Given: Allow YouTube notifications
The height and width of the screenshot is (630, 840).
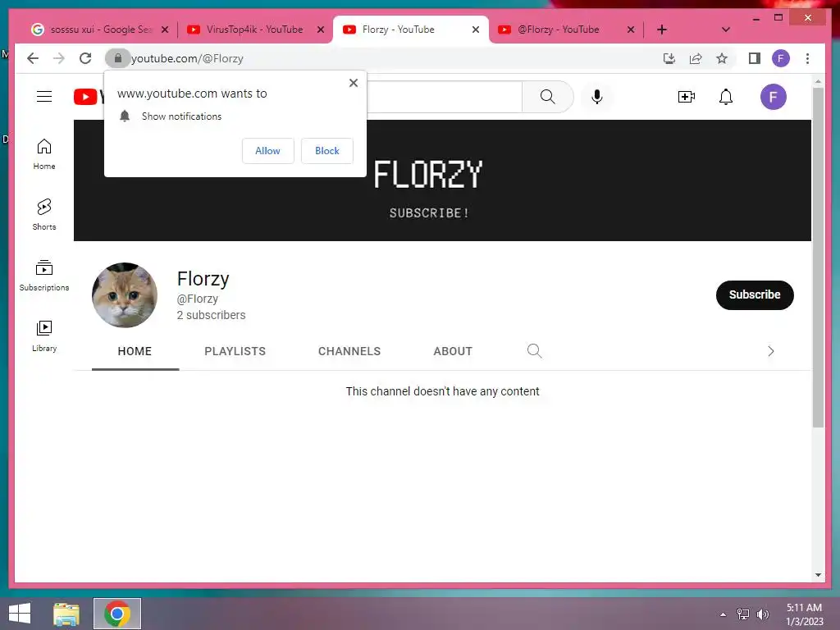Looking at the screenshot, I should tap(267, 151).
